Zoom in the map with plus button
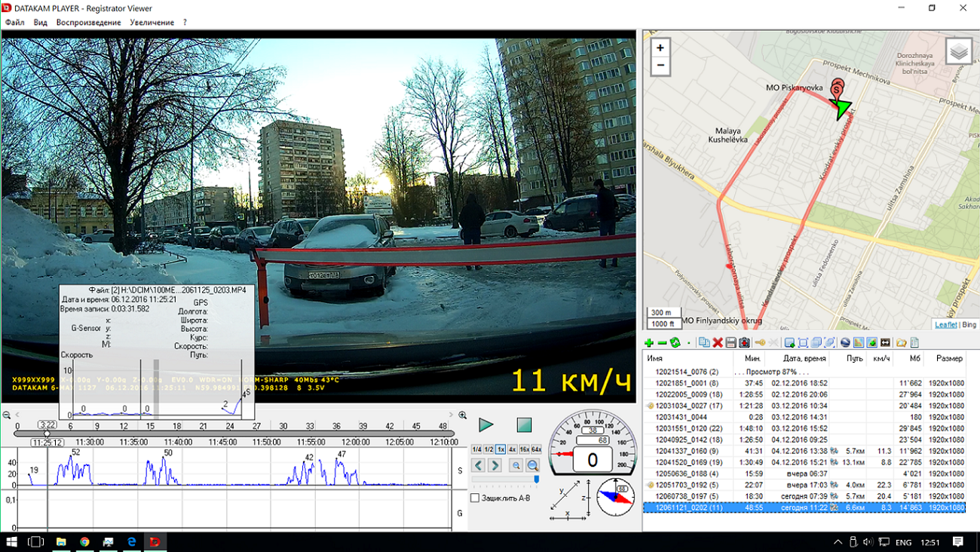Screen dimensions: 980x552 tap(660, 48)
